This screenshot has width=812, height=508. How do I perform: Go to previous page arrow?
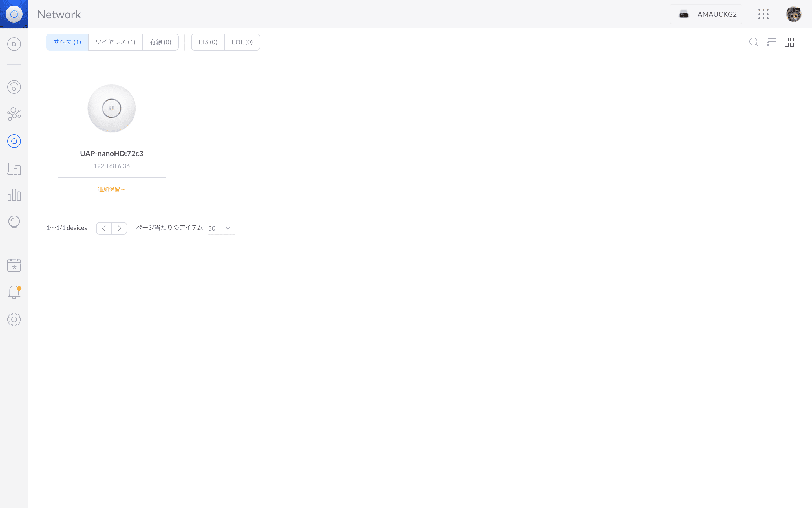point(104,228)
